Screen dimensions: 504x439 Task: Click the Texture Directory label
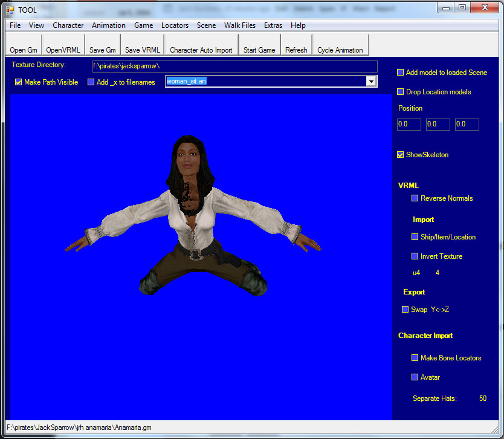pyautogui.click(x=39, y=65)
